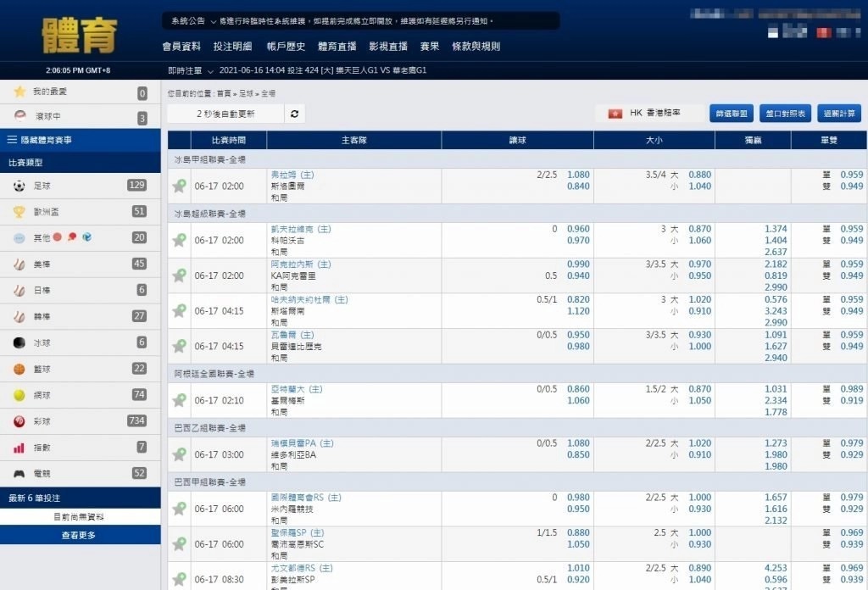Click 查看更多 under recent bets
Image resolution: width=868 pixels, height=590 pixels.
[80, 536]
